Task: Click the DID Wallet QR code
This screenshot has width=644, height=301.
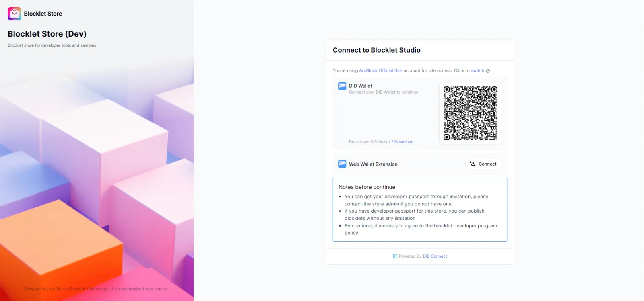Action: pos(471,113)
